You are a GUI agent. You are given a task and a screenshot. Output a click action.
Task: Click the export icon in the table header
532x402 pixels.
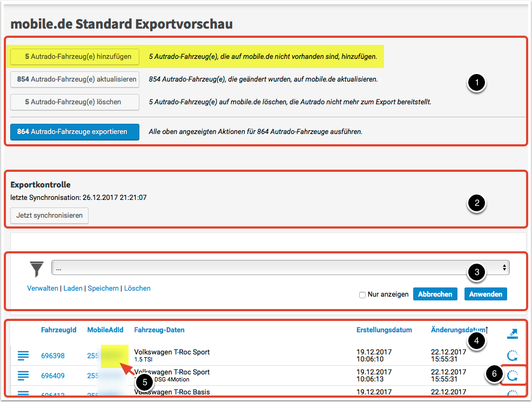coord(512,334)
